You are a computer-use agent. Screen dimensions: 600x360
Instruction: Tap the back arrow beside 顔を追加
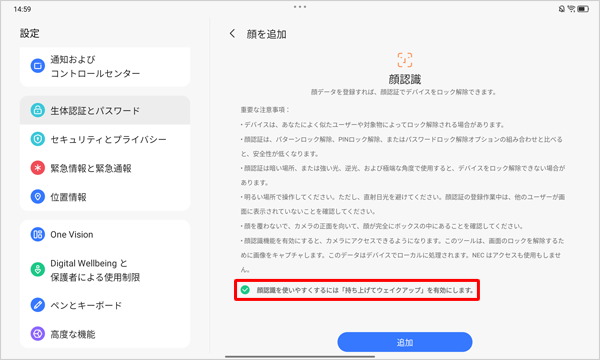pyautogui.click(x=232, y=34)
